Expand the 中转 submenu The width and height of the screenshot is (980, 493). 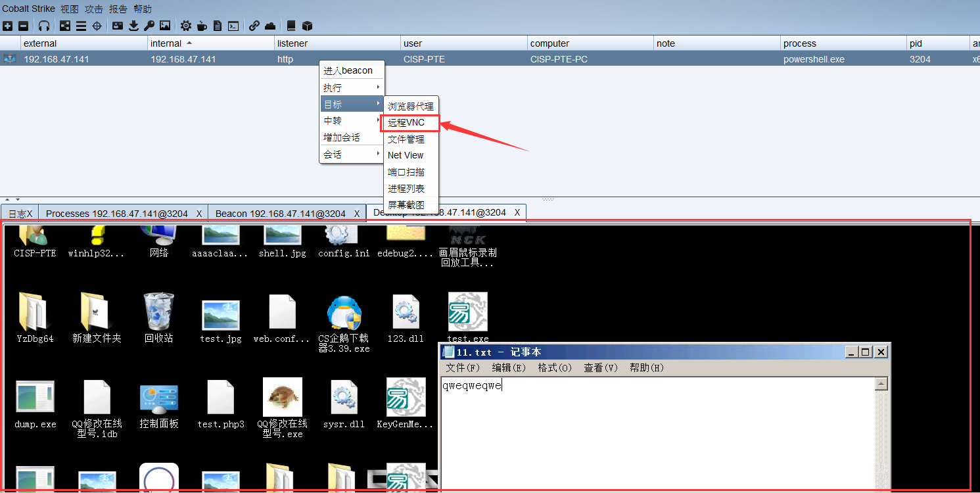click(352, 121)
